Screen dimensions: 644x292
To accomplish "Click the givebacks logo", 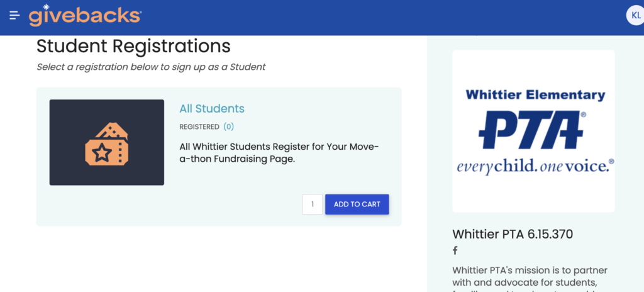I will pyautogui.click(x=85, y=16).
